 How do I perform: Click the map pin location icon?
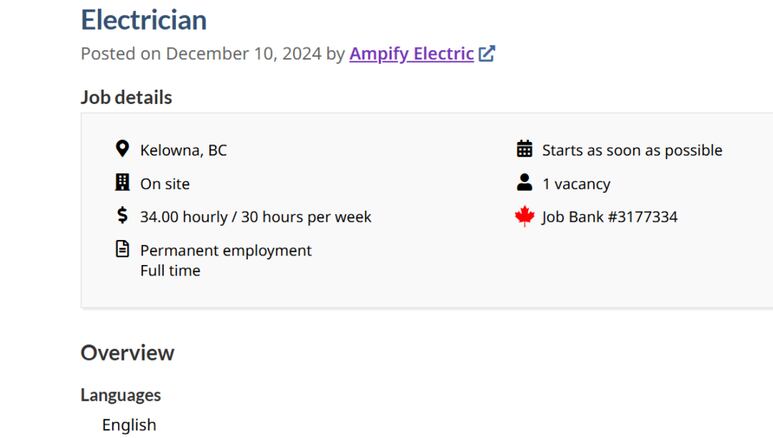122,149
